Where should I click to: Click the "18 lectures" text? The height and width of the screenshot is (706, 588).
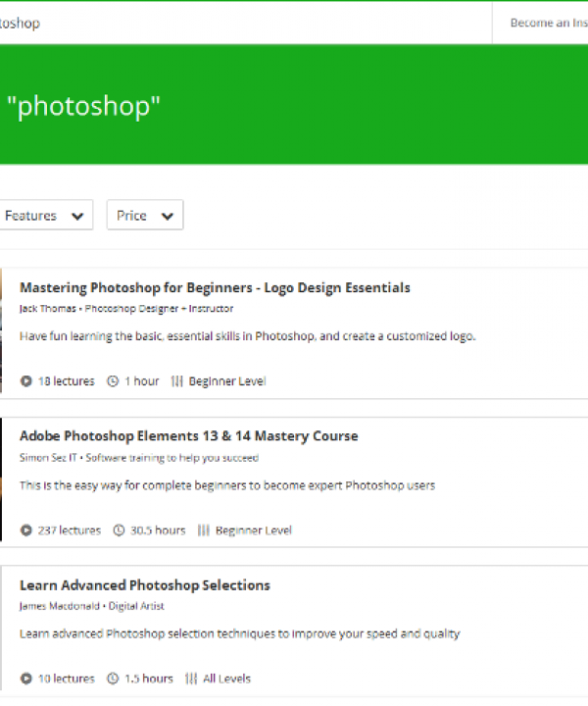click(x=67, y=381)
